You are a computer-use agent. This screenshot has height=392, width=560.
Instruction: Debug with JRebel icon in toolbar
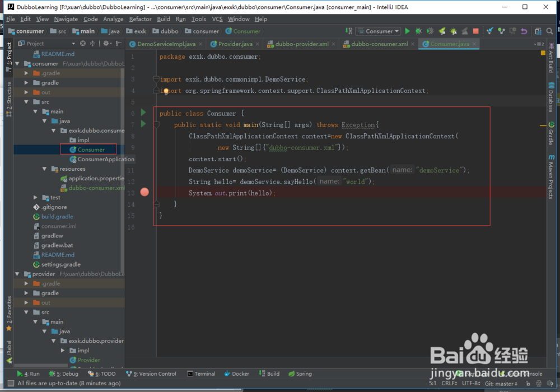pos(453,31)
